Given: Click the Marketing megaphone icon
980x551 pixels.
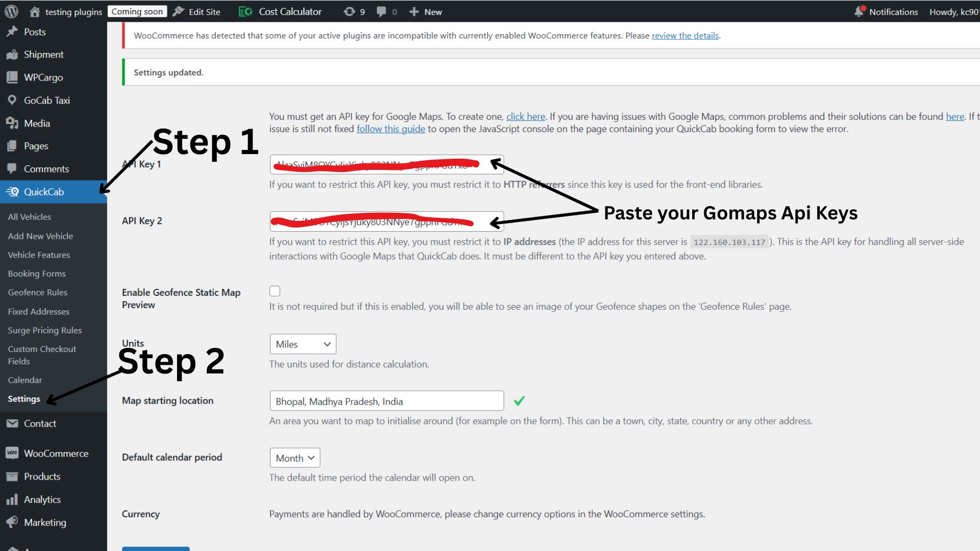Looking at the screenshot, I should [12, 522].
